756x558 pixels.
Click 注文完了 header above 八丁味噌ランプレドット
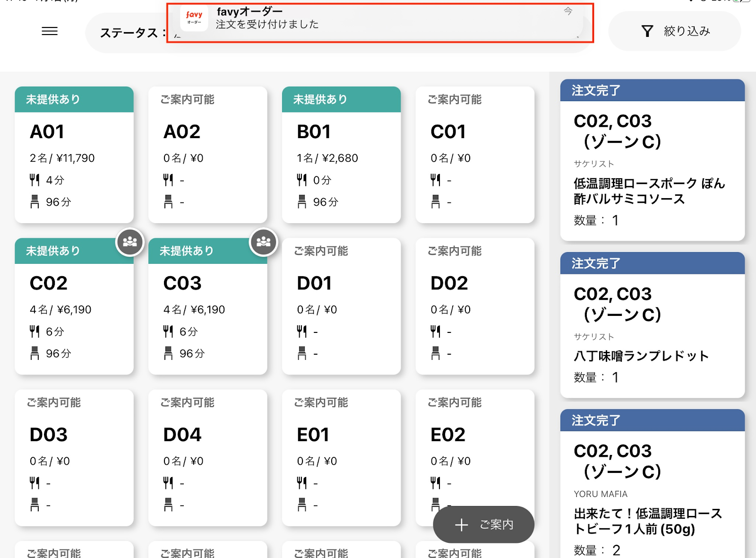pos(653,263)
